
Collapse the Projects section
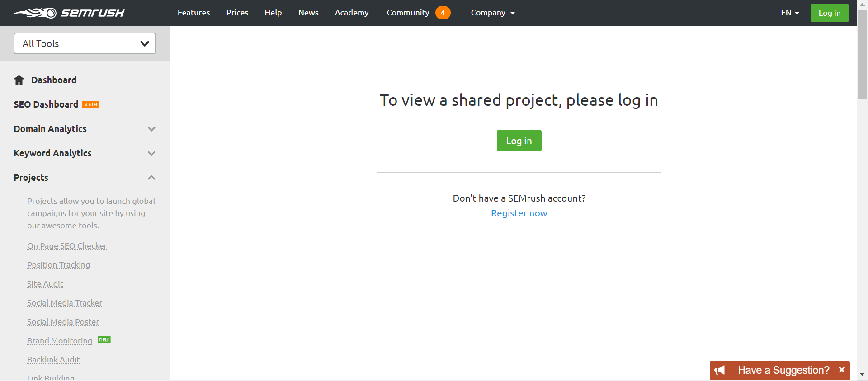85,178
